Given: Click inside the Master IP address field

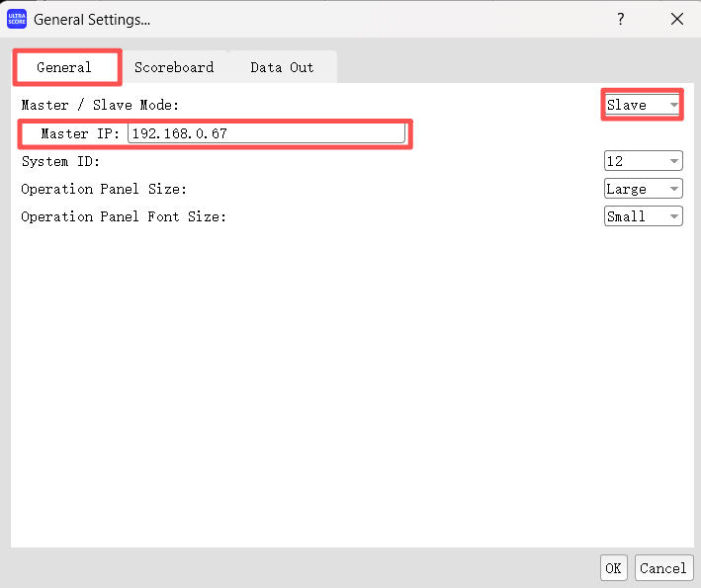Looking at the screenshot, I should coord(265,133).
